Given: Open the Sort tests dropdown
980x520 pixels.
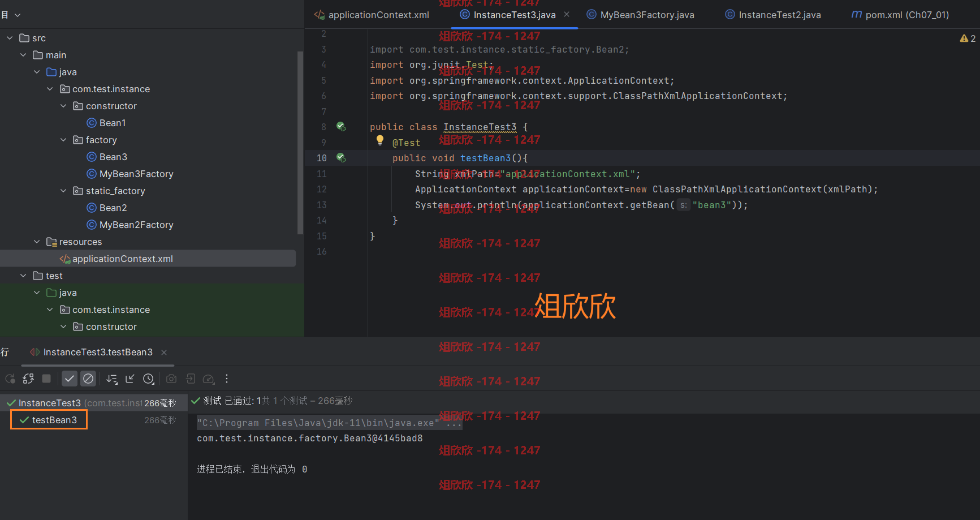Looking at the screenshot, I should point(112,379).
